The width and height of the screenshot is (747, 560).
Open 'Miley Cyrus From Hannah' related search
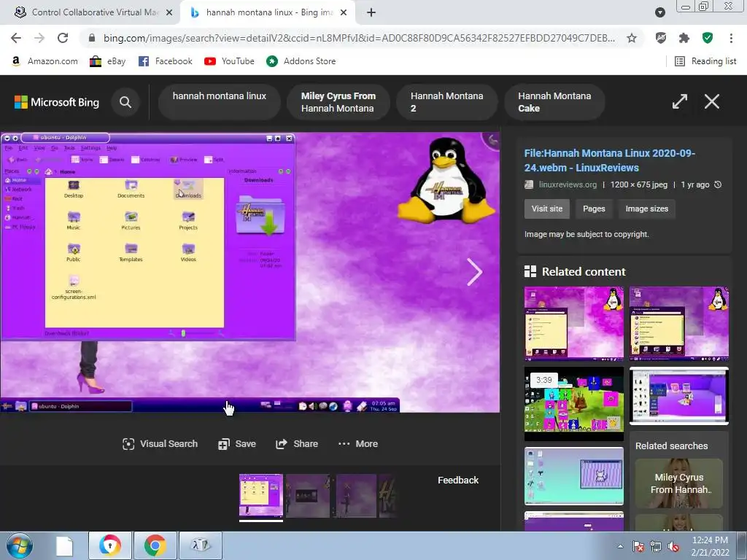point(679,483)
